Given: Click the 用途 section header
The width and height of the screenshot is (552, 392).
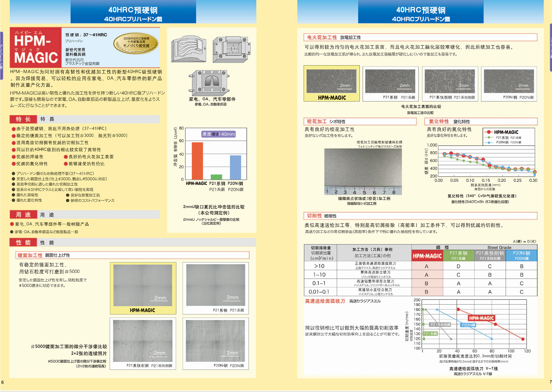Looking at the screenshot, I should 24,214.
